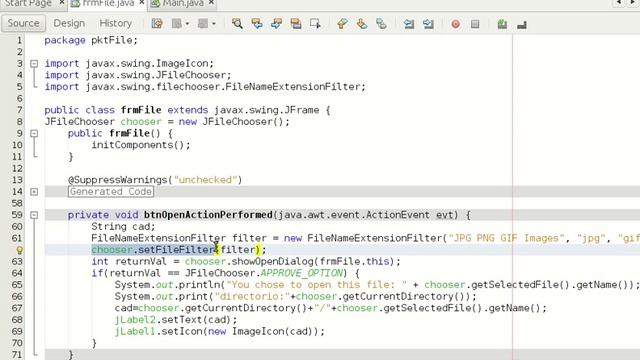Collapse frmFile constructor fold at line 9
640x360 pixels.
coord(34,133)
